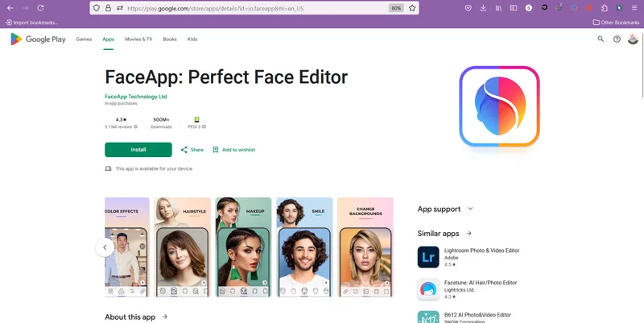Viewport: 644px width, 323px height.
Task: Open the Extensions puzzle icon
Action: pyautogui.click(x=605, y=8)
